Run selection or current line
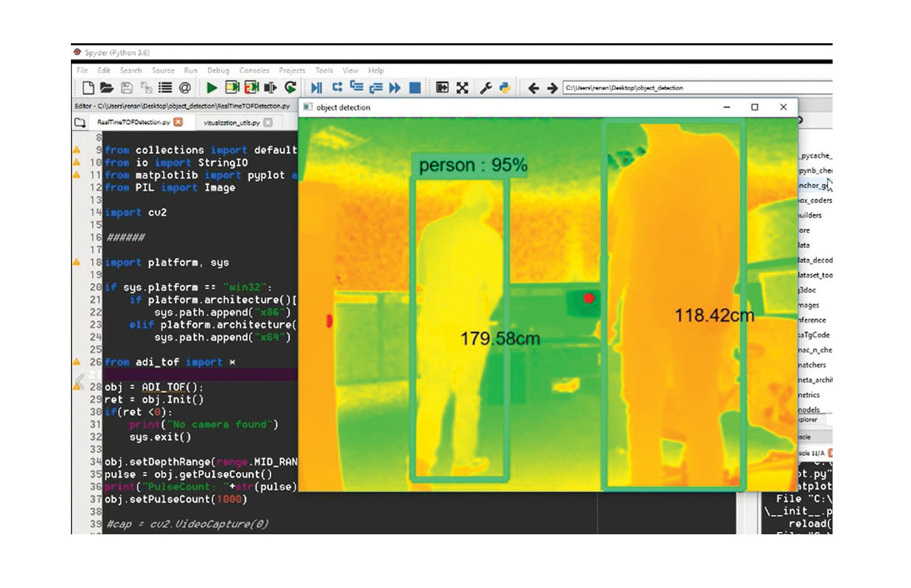The image size is (911, 588). 271,88
